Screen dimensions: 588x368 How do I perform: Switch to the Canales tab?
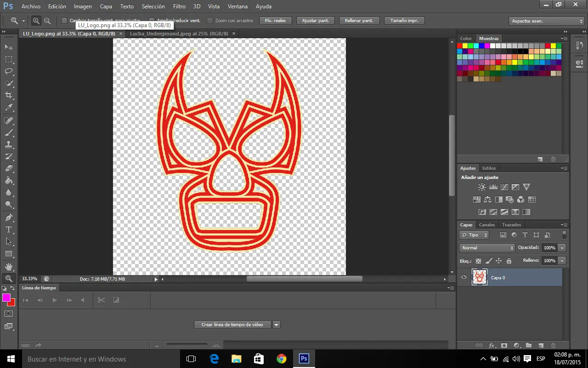tap(487, 225)
